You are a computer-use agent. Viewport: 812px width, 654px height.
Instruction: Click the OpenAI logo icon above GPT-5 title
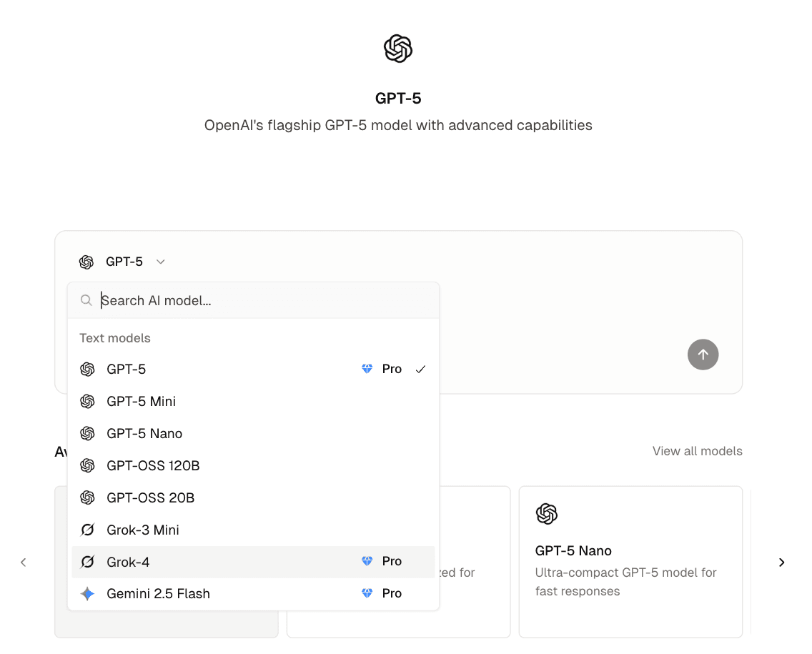pyautogui.click(x=398, y=49)
